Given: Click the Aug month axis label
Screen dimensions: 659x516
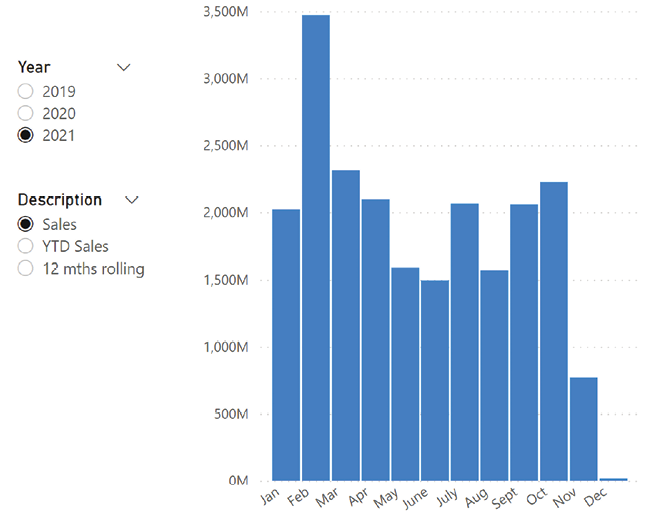Looking at the screenshot, I should pos(477,498).
